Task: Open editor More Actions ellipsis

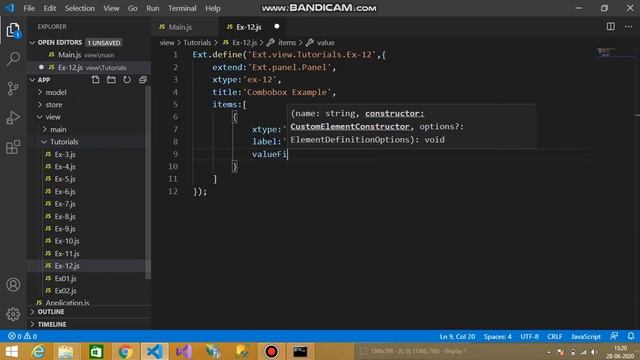Action: (628, 27)
